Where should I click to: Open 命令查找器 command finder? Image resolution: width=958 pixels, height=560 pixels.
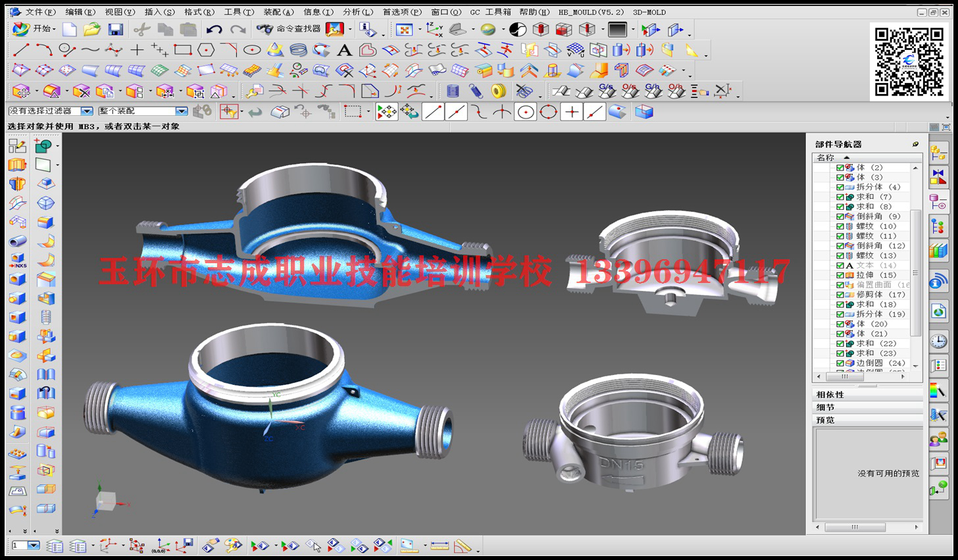coord(290,29)
